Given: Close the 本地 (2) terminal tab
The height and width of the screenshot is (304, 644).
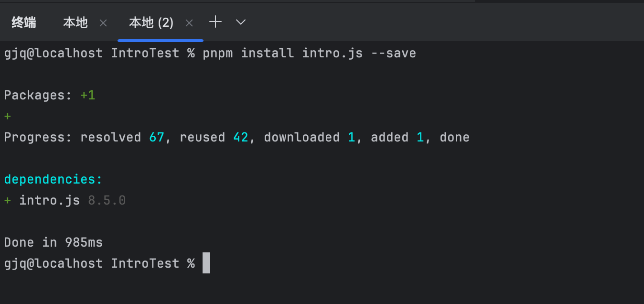Looking at the screenshot, I should (x=189, y=23).
